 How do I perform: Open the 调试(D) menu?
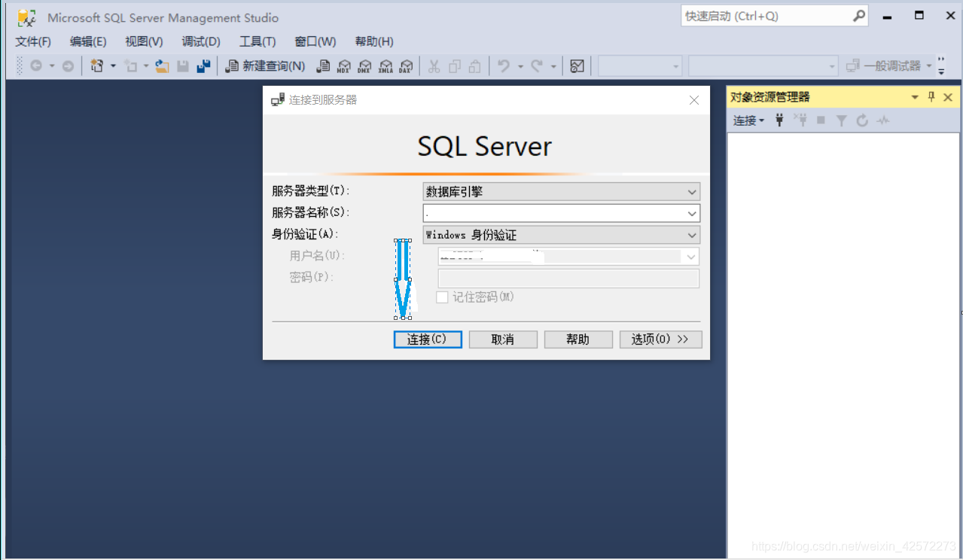(x=201, y=41)
